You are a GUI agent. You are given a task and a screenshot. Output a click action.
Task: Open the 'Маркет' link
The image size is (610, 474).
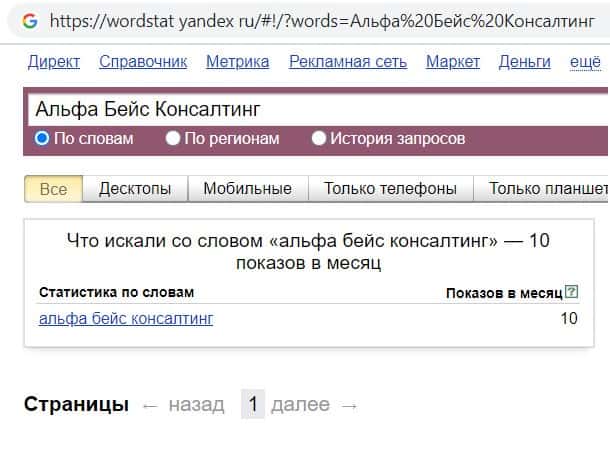click(453, 62)
